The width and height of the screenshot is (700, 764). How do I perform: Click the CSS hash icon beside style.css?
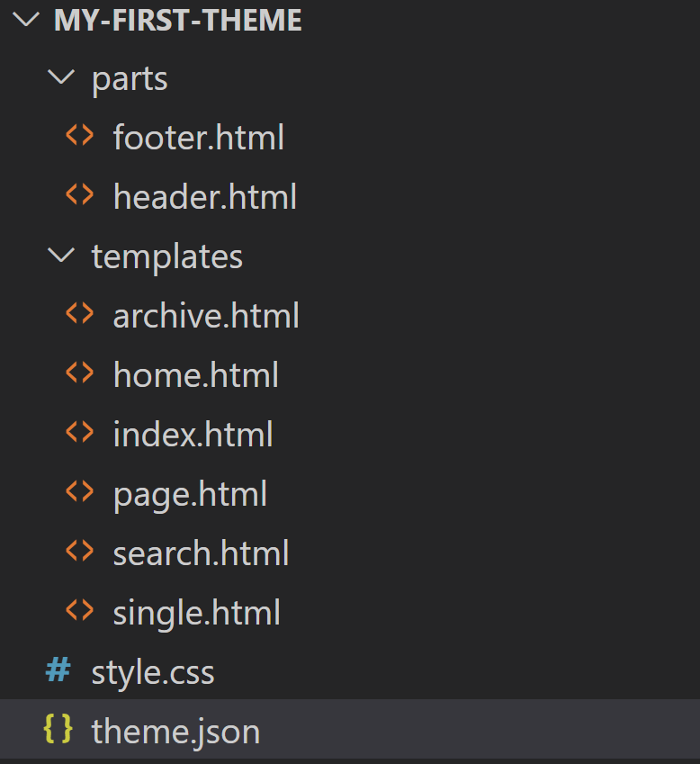pyautogui.click(x=58, y=670)
